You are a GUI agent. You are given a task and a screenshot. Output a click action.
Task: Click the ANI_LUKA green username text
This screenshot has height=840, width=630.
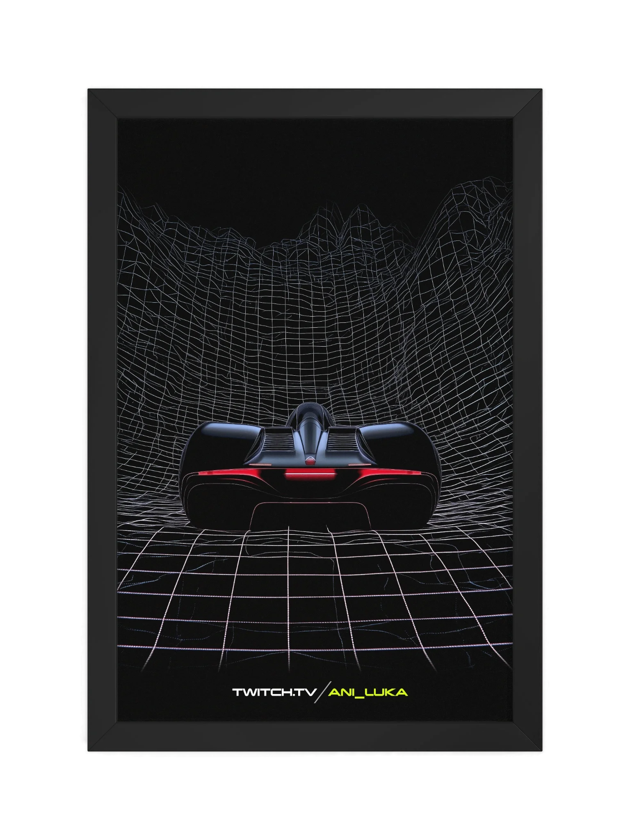pyautogui.click(x=369, y=692)
